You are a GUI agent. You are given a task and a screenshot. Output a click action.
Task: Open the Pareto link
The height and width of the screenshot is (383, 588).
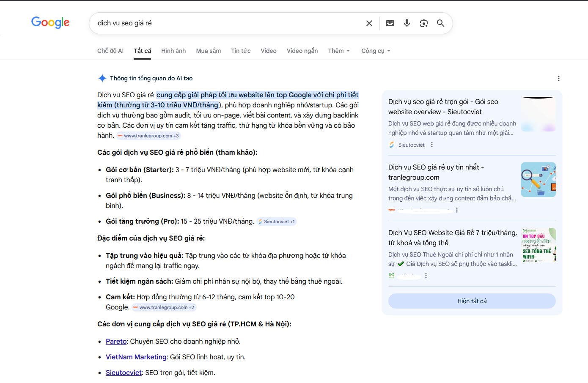[116, 341]
